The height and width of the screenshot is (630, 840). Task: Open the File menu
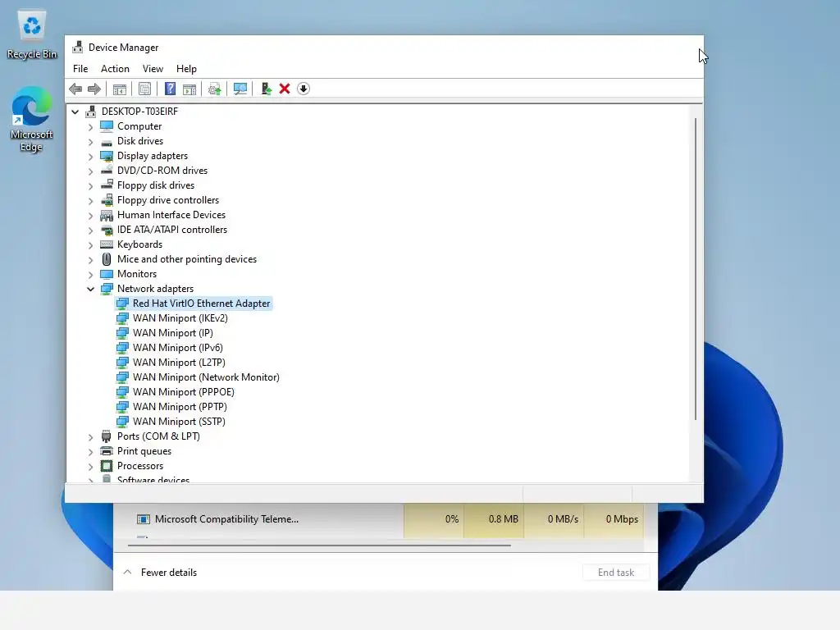pos(80,69)
